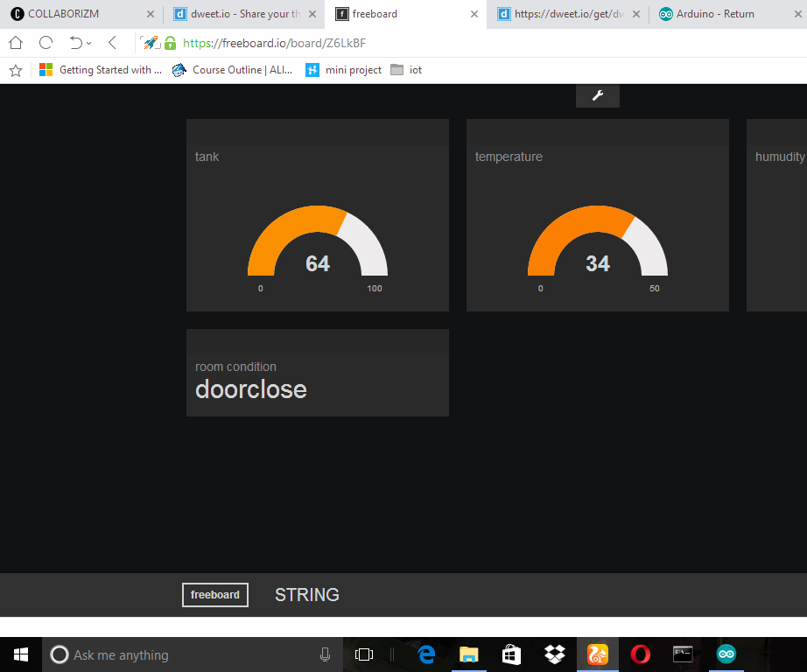This screenshot has width=807, height=672.
Task: Open Microsoft Edge from the taskbar
Action: point(426,654)
